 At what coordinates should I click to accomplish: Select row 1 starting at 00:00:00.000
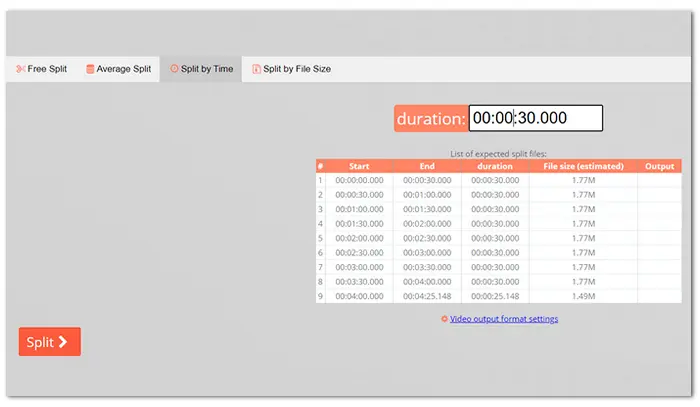tap(359, 181)
